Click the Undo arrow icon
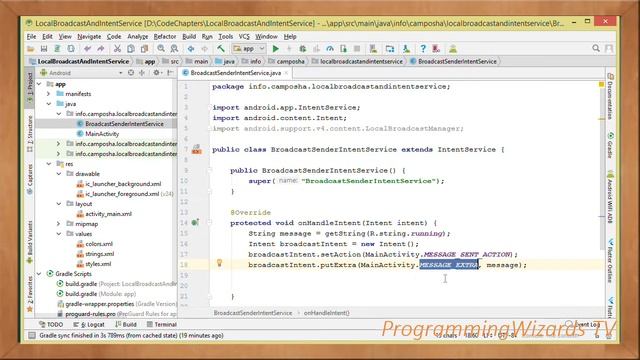 tap(87, 49)
